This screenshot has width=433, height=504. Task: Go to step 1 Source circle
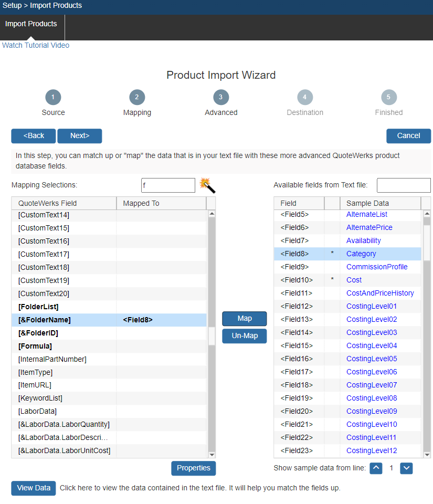coord(53,97)
